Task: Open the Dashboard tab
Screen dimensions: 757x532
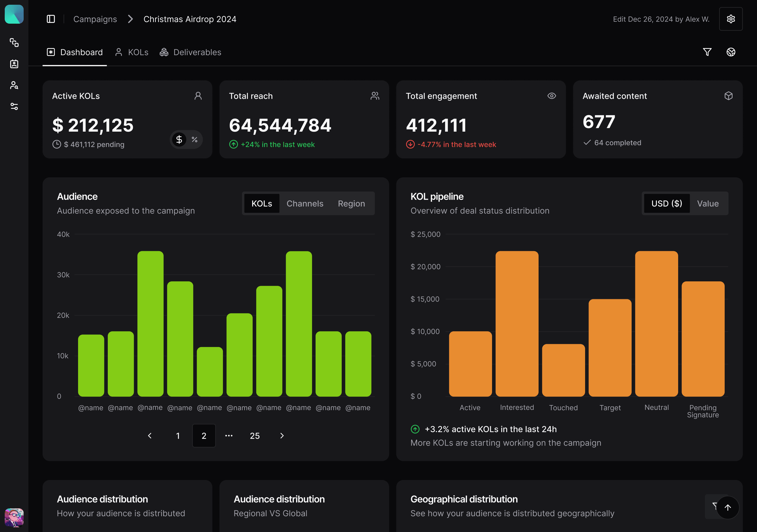Action: pyautogui.click(x=75, y=52)
